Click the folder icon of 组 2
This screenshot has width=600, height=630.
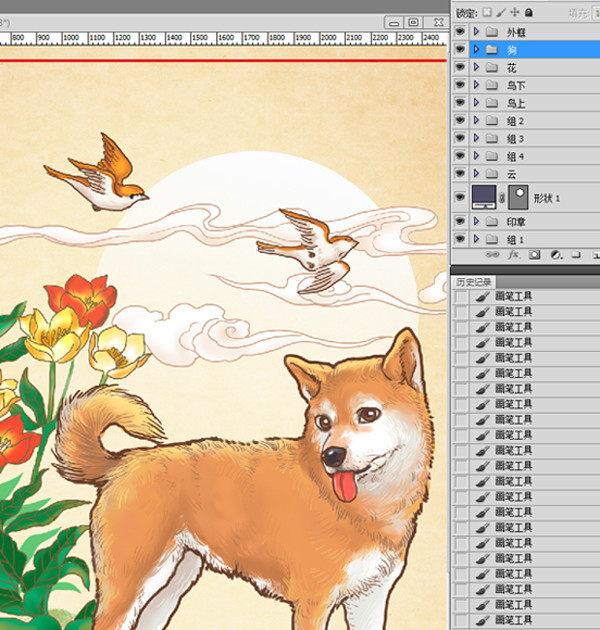pyautogui.click(x=491, y=121)
